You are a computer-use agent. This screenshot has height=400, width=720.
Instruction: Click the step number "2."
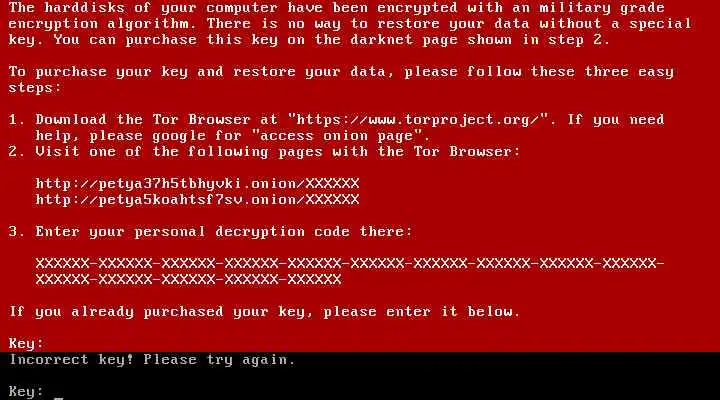pyautogui.click(x=17, y=152)
